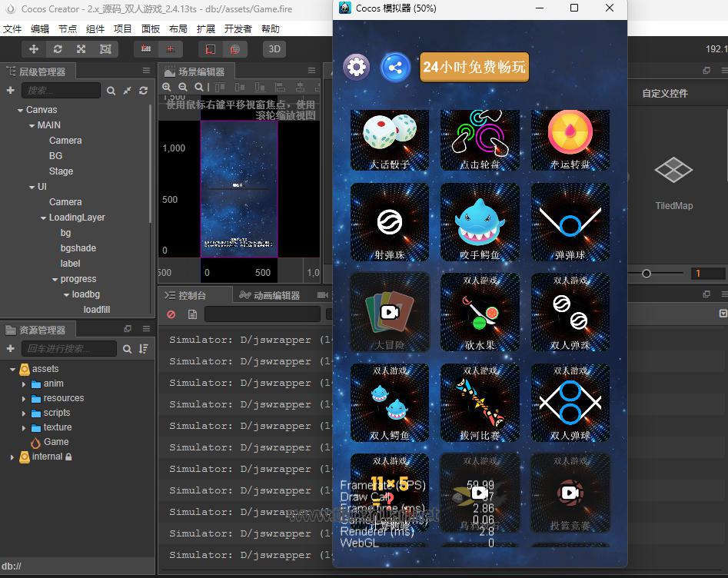728x578 pixels.
Task: Select the rotate transform tool
Action: click(x=58, y=48)
